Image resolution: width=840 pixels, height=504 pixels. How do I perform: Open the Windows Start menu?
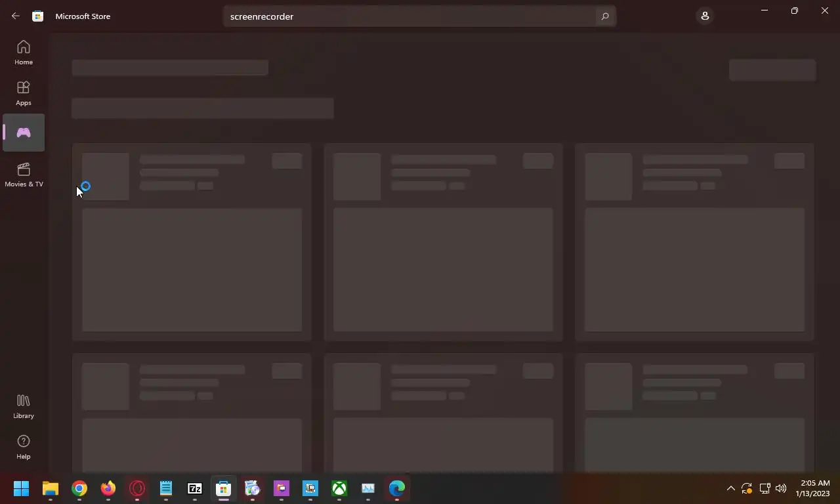click(22, 488)
